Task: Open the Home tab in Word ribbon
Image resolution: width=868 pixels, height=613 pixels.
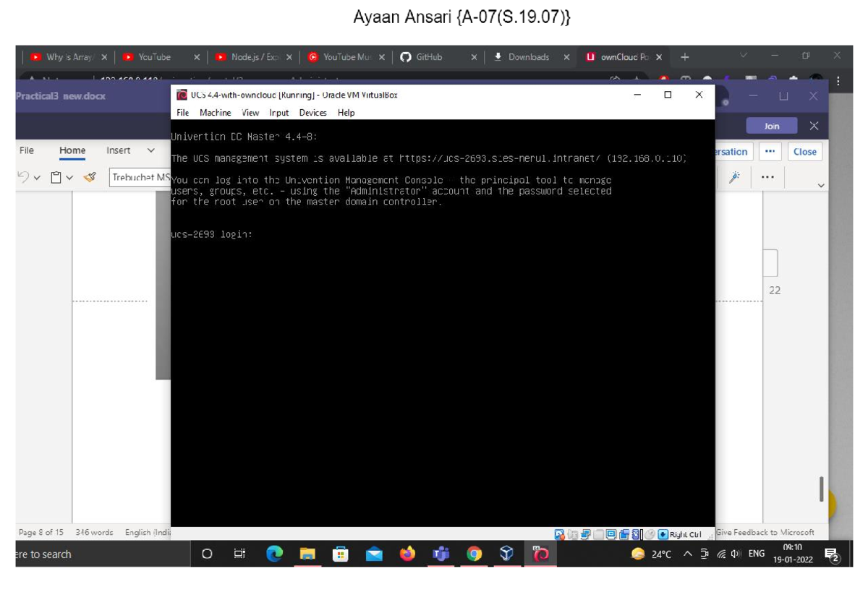Action: click(72, 150)
